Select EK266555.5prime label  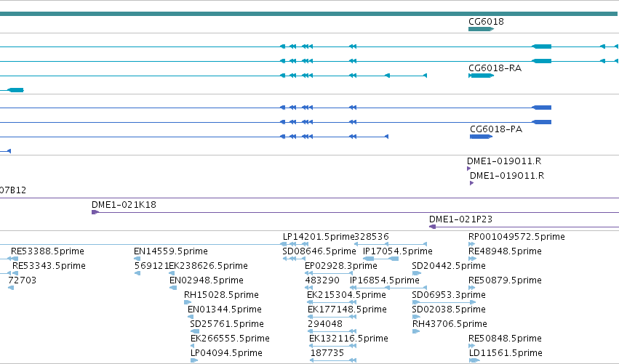[230, 339]
